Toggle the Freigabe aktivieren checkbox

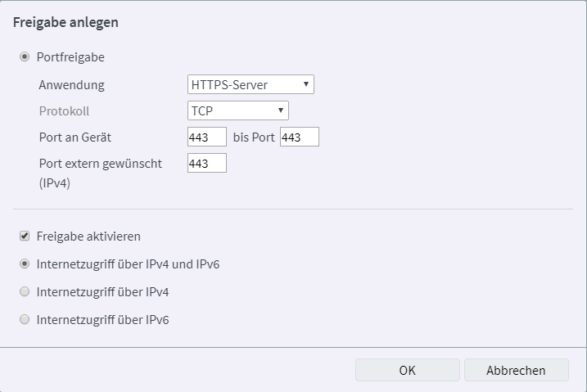click(25, 237)
